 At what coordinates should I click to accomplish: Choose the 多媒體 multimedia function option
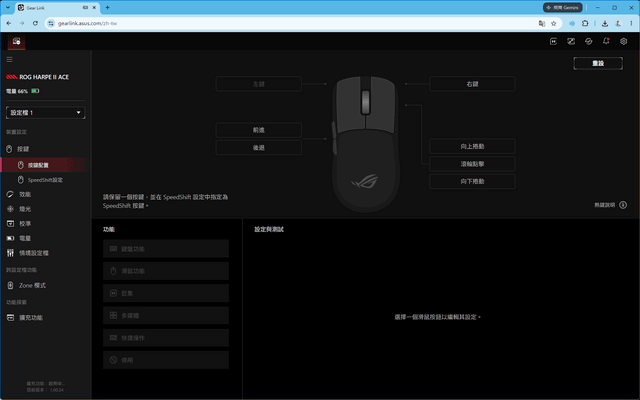pos(166,316)
